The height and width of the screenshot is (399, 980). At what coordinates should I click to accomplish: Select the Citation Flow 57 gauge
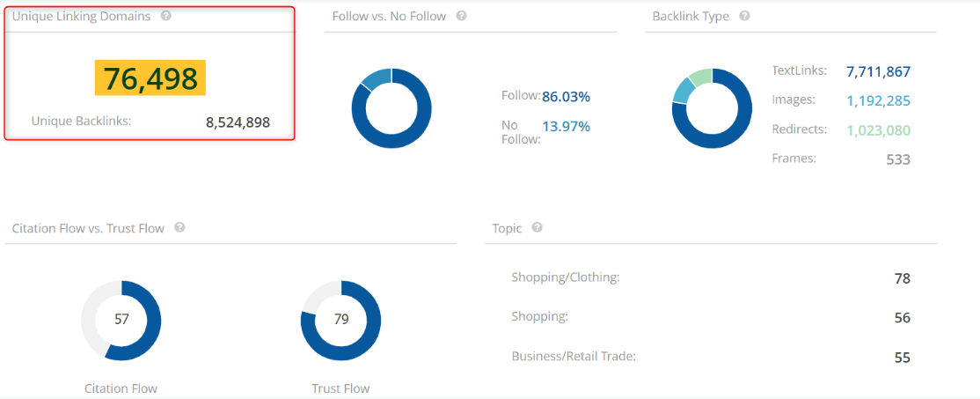[x=121, y=321]
